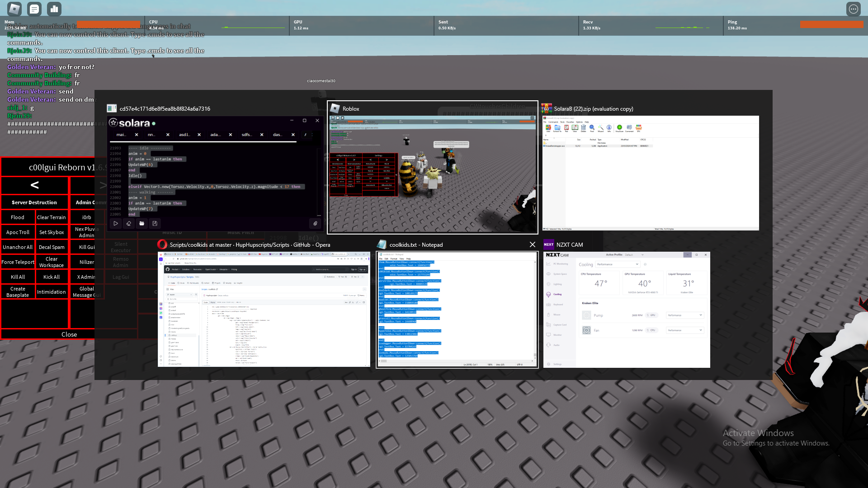Viewport: 868px width, 488px height.
Task: Switch to the Roblox window thumbnail
Action: pos(433,174)
